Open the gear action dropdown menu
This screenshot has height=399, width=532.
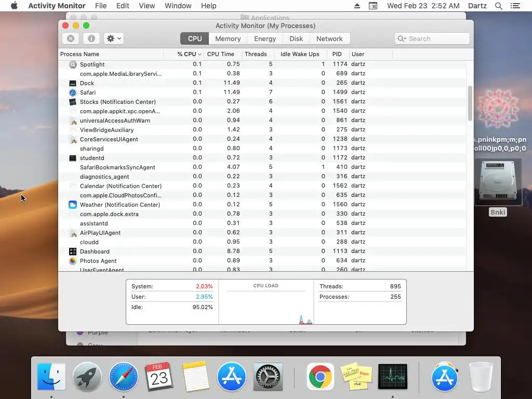114,38
